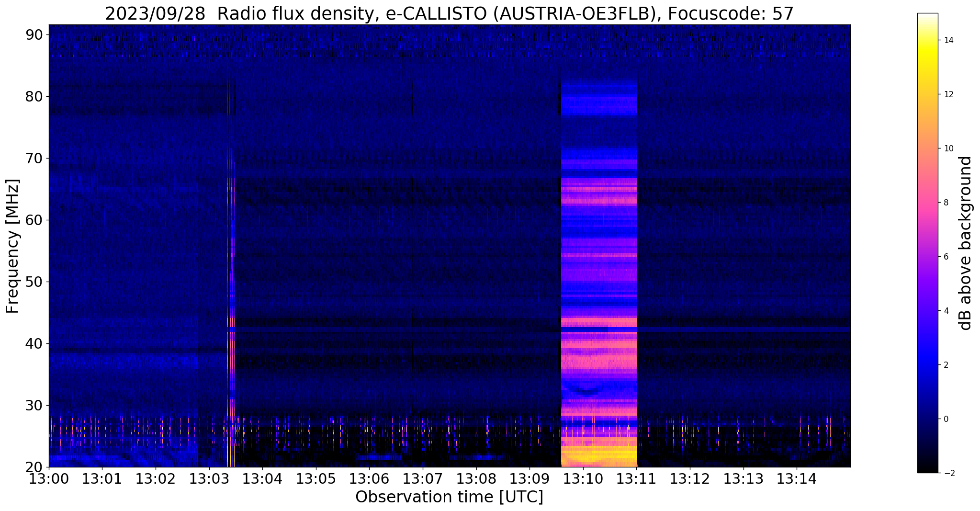Click the 13:06 time tick label
Viewport: 980px width, 511px height.
coord(369,478)
